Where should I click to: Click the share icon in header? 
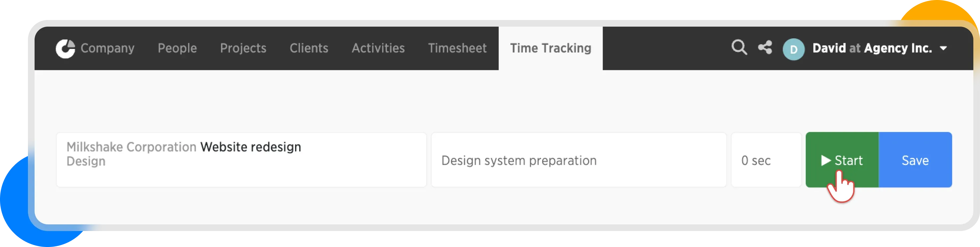tap(765, 48)
